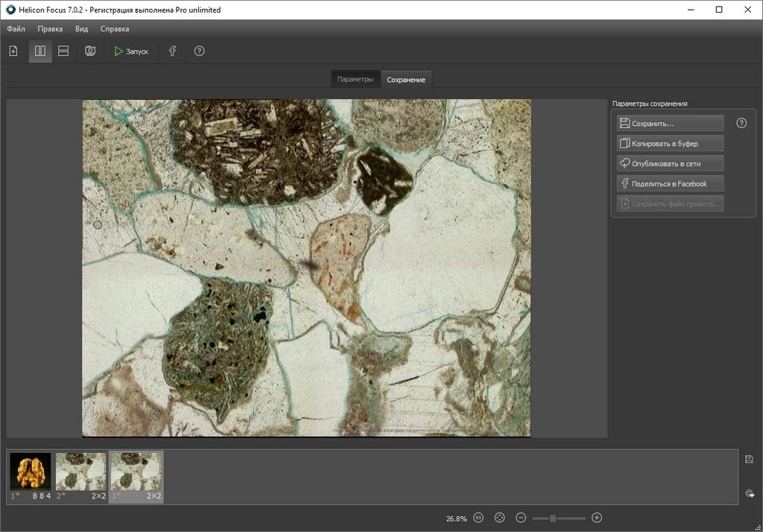
Task: Zoom in with the plus icon
Action: [x=597, y=518]
